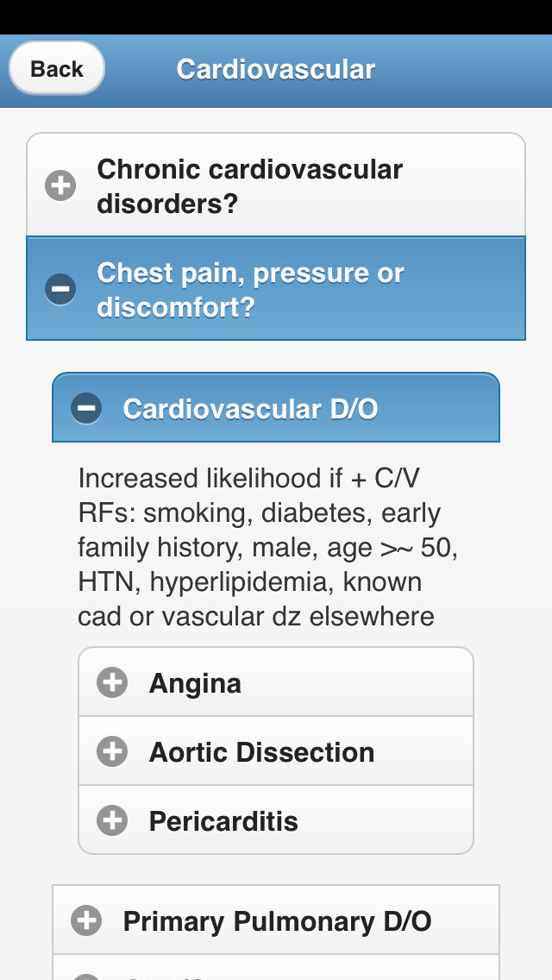The height and width of the screenshot is (980, 552).
Task: Tap the plus icon beside Primary Pulmonary D/O
Action: (86, 920)
